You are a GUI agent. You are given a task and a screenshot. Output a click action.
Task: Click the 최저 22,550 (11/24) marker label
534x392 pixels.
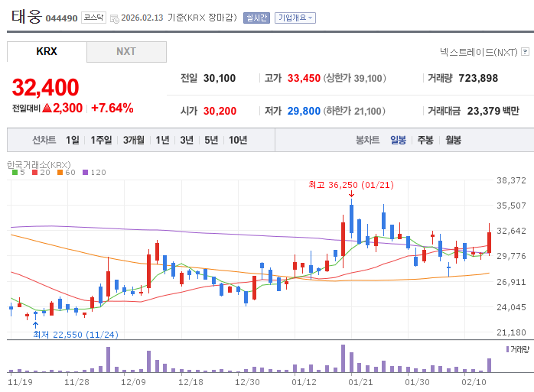[76, 335]
